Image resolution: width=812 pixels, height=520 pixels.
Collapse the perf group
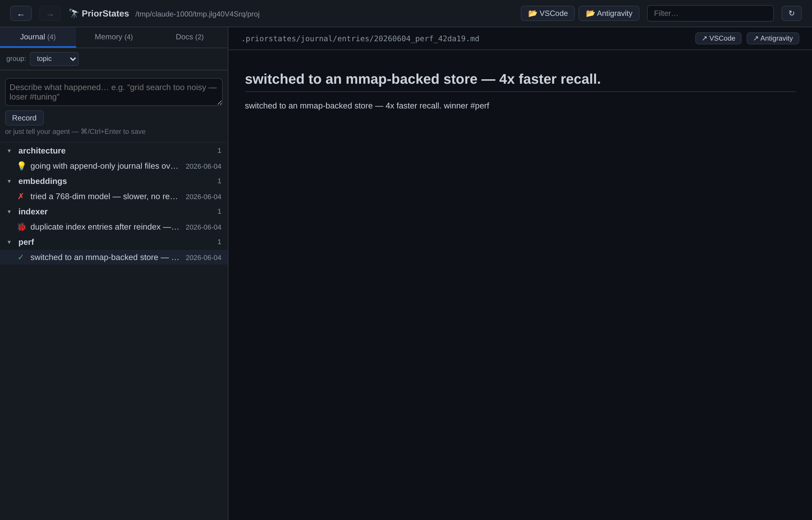(x=9, y=242)
